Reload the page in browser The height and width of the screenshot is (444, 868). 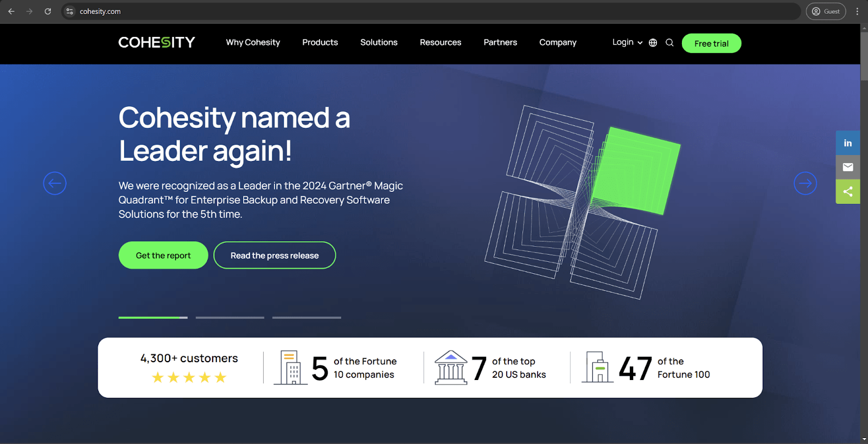pyautogui.click(x=48, y=11)
